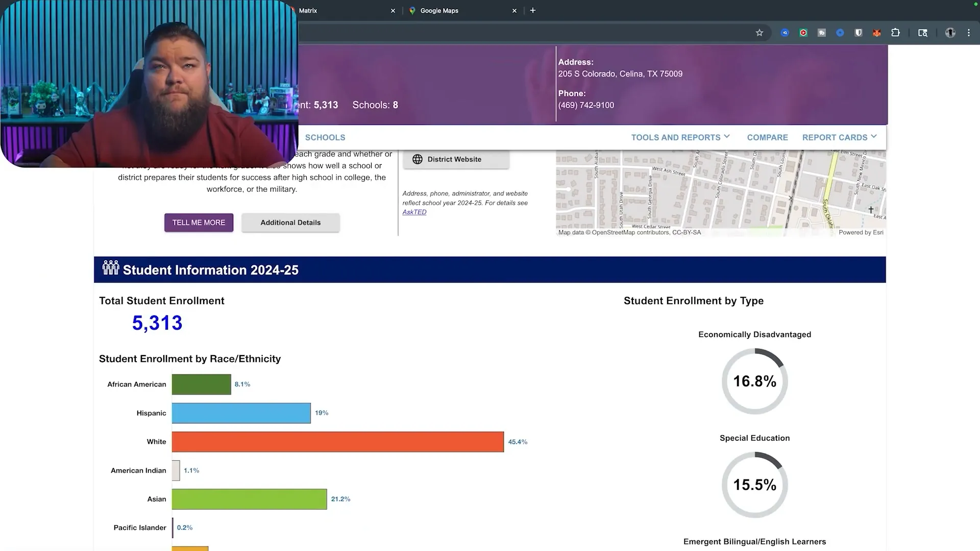Open the Extensions puzzle menu
Viewport: 980px width, 551px height.
pyautogui.click(x=895, y=33)
